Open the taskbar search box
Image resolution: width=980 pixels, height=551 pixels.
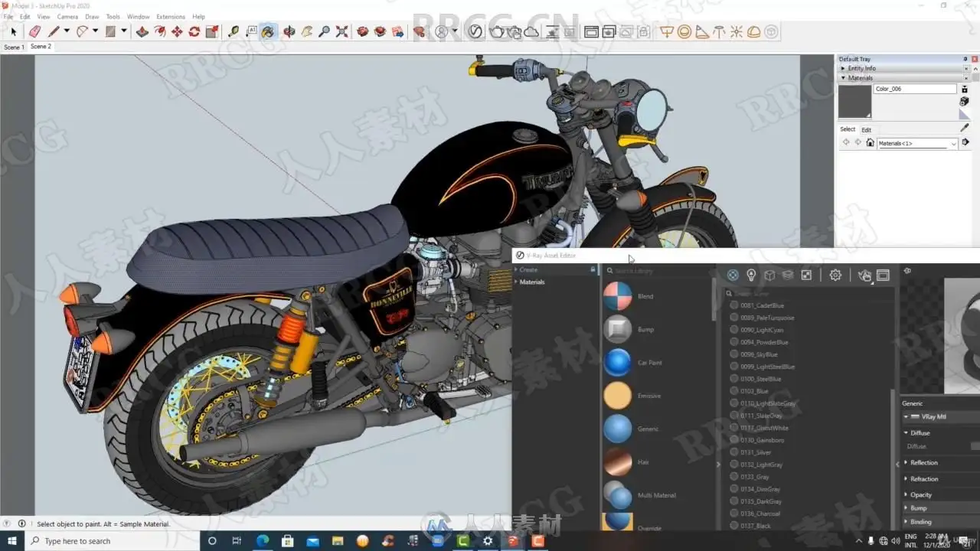point(113,541)
